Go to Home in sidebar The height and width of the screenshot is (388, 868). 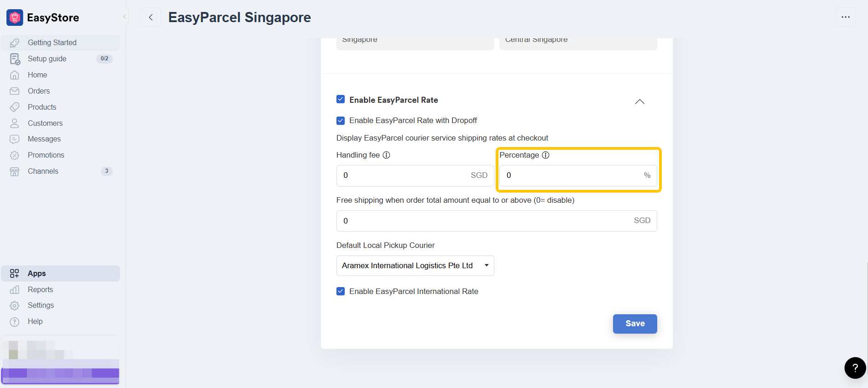pos(61,75)
